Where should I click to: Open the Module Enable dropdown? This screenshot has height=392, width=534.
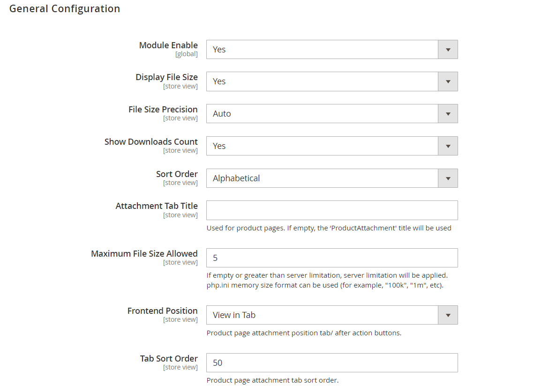[x=331, y=50]
